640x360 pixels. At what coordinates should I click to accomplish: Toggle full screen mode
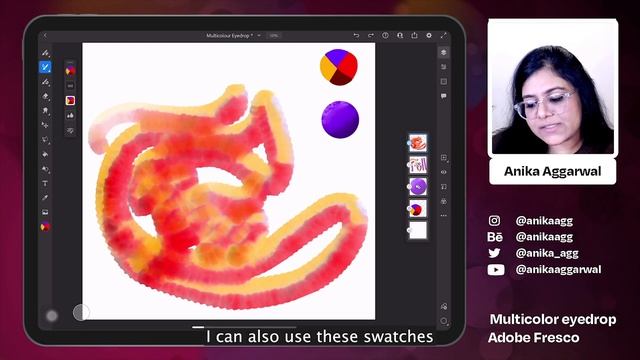[x=444, y=36]
